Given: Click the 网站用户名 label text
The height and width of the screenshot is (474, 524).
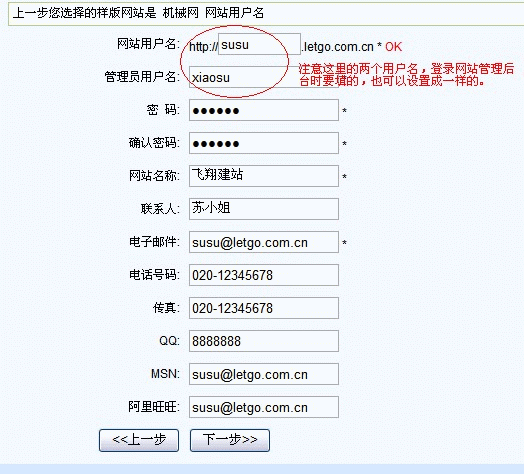Looking at the screenshot, I should point(148,44).
